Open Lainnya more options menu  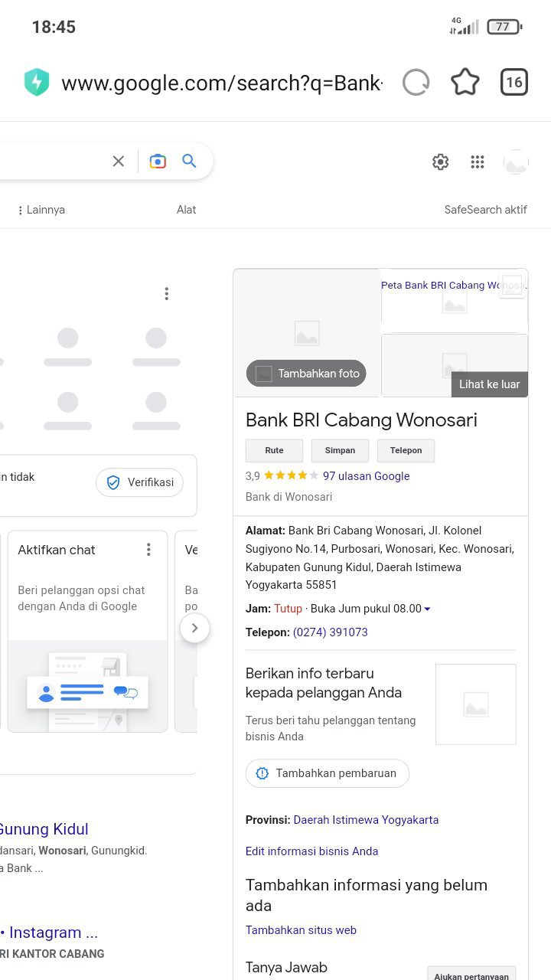(41, 210)
